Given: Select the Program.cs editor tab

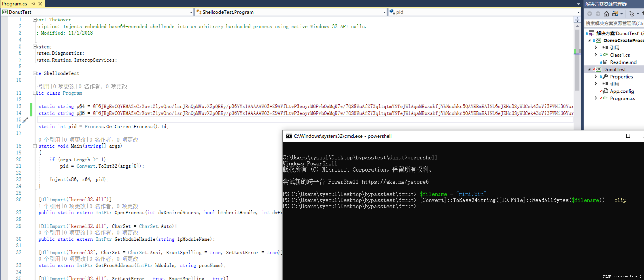Looking at the screenshot, I should pyautogui.click(x=14, y=4).
